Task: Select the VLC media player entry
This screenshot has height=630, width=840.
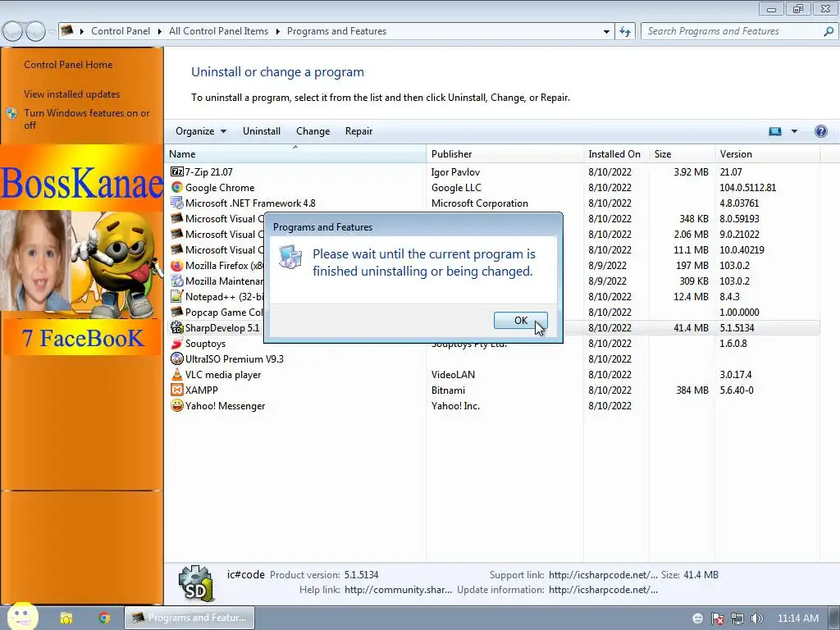Action: pyautogui.click(x=223, y=374)
